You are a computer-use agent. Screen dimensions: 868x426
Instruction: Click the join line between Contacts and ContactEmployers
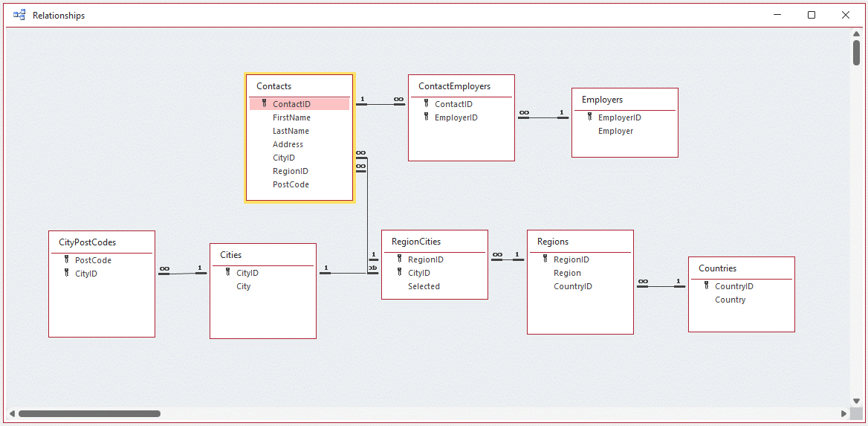pos(380,104)
